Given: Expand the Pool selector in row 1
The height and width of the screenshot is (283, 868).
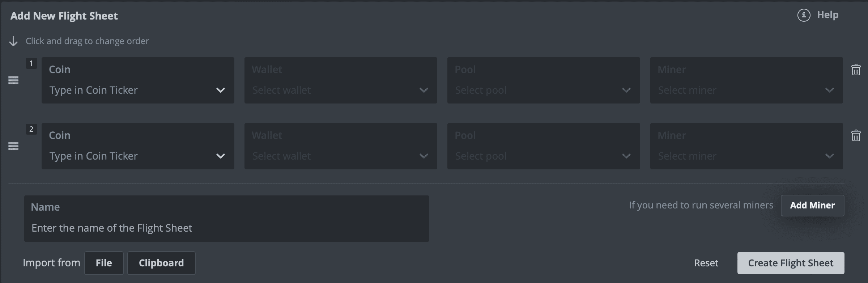Looking at the screenshot, I should coord(544,80).
